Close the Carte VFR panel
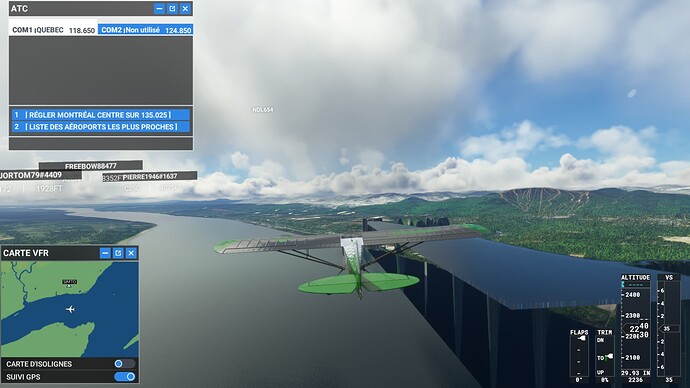 pos(131,253)
